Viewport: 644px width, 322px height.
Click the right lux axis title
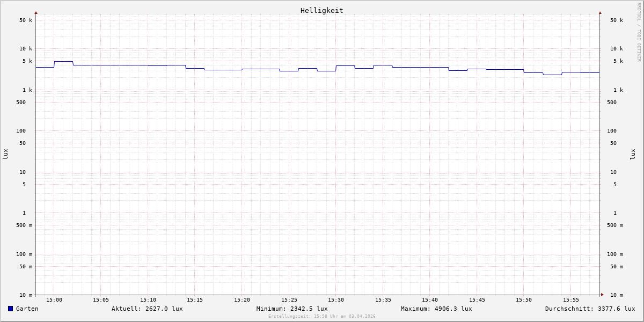tap(633, 154)
